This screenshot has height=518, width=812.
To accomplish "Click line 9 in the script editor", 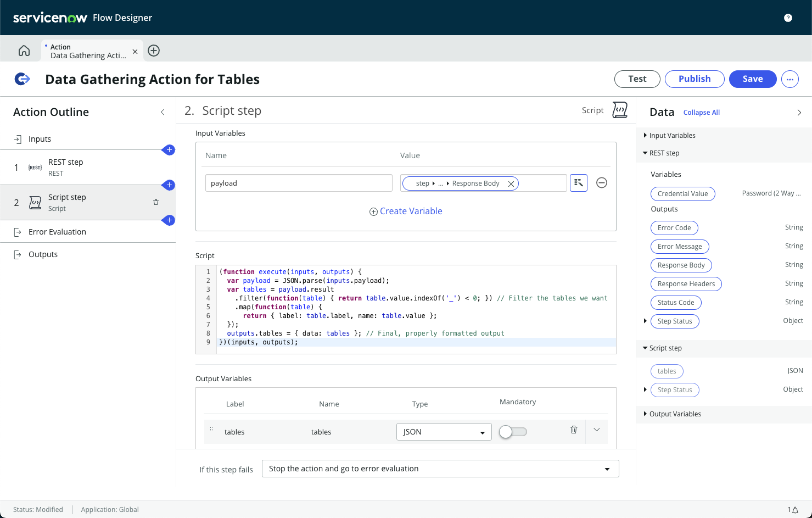I will (416, 342).
